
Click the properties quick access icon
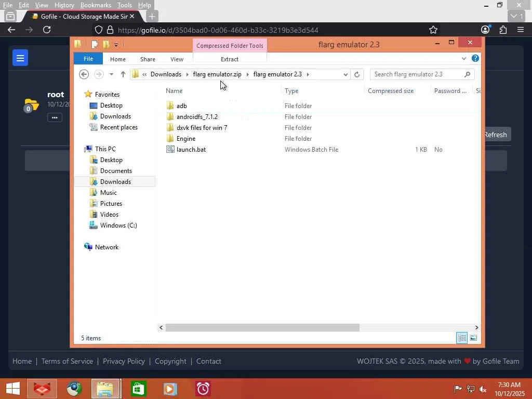click(x=95, y=45)
